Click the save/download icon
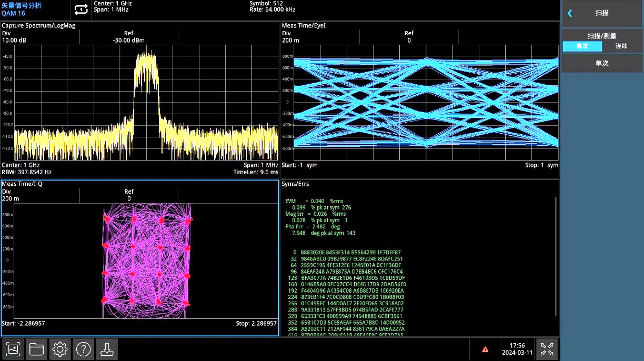 pyautogui.click(x=107, y=349)
